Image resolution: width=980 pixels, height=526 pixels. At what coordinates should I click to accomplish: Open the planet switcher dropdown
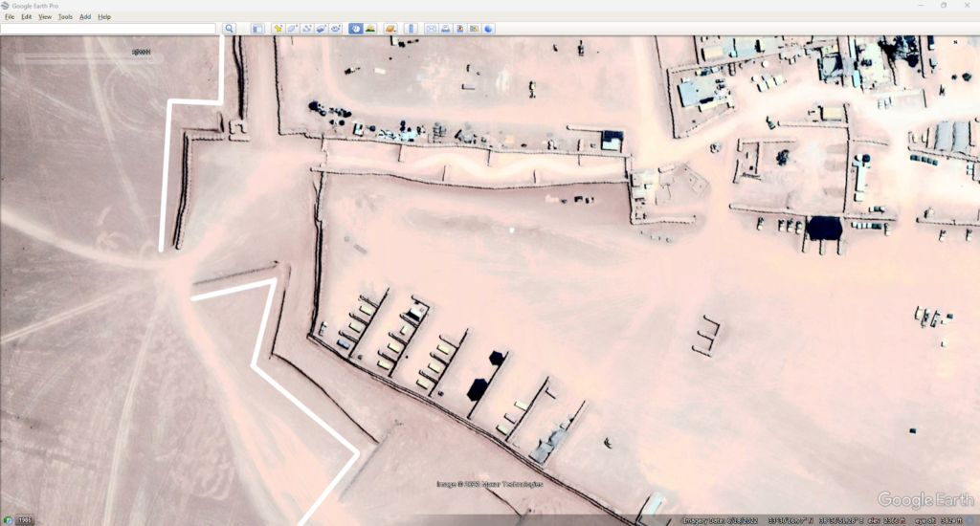click(390, 29)
